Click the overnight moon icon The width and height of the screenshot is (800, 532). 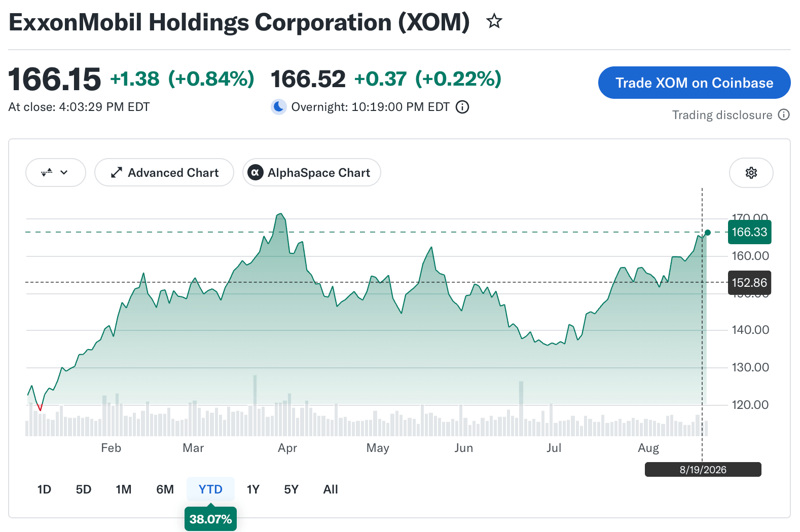[x=278, y=107]
